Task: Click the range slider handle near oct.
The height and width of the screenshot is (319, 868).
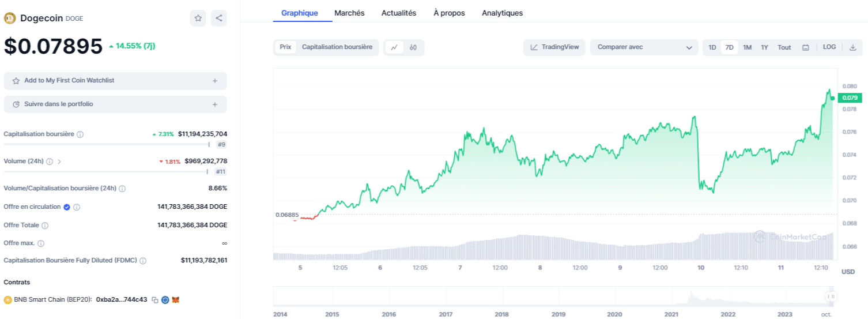Action: click(x=831, y=297)
